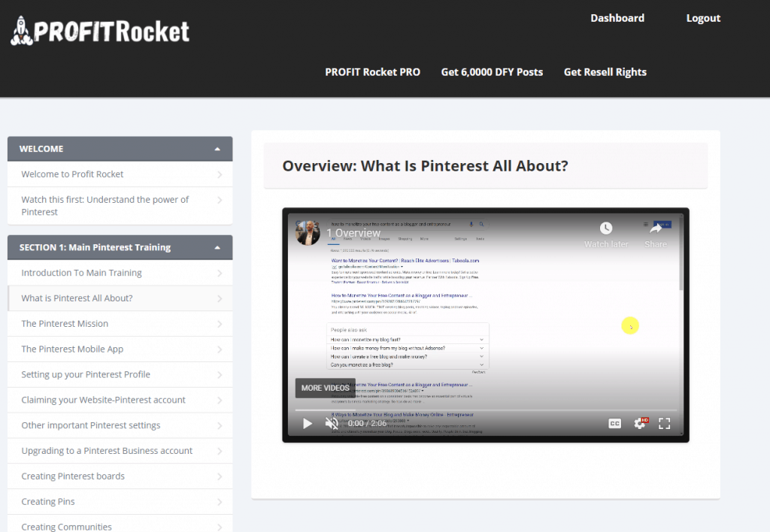Click the video progress bar
The width and height of the screenshot is (770, 532).
click(x=485, y=410)
